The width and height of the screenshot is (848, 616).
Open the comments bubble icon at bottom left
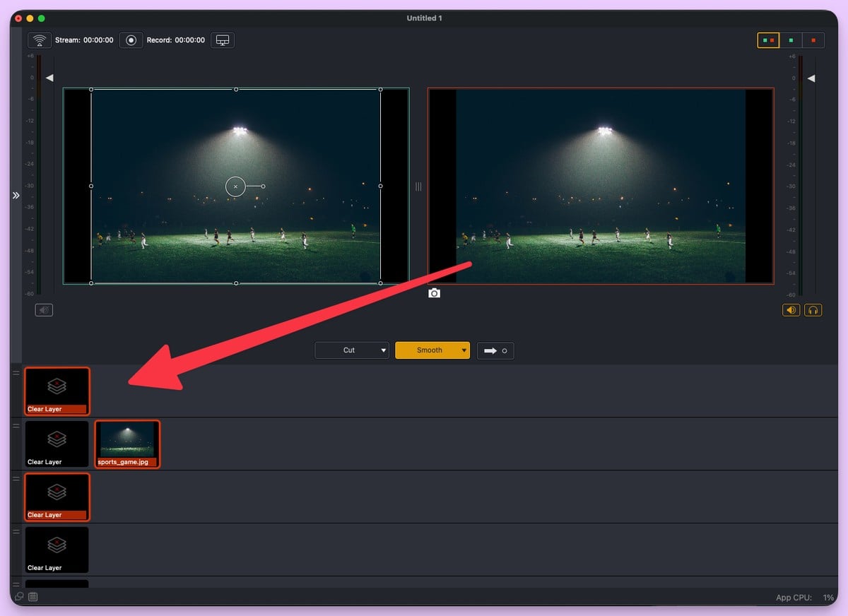point(20,596)
